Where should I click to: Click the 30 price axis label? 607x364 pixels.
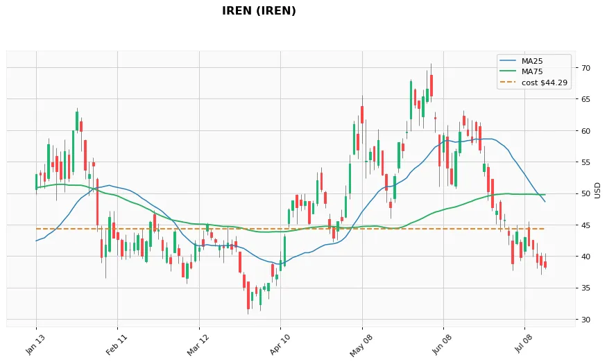pos(585,320)
